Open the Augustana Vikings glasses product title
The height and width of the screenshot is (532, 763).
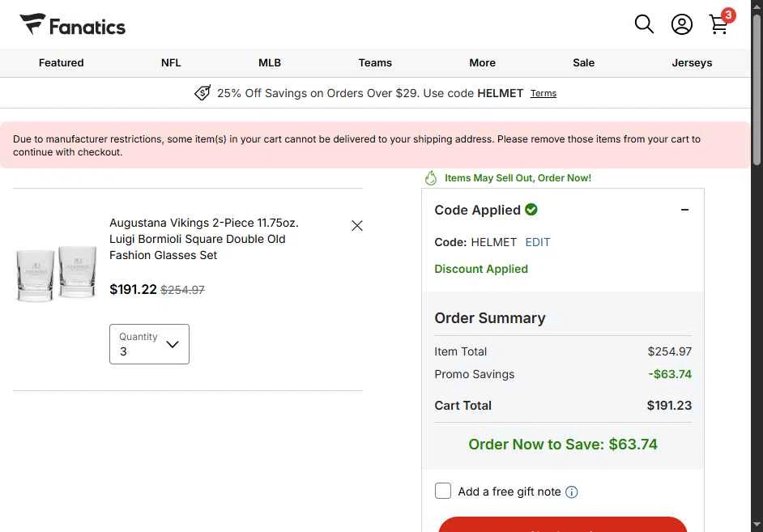pos(204,239)
